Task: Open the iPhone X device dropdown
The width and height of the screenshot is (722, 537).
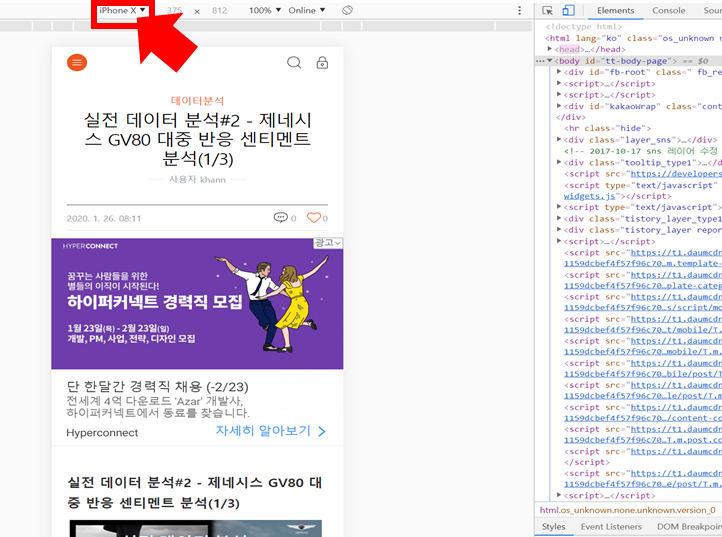Action: coord(122,10)
